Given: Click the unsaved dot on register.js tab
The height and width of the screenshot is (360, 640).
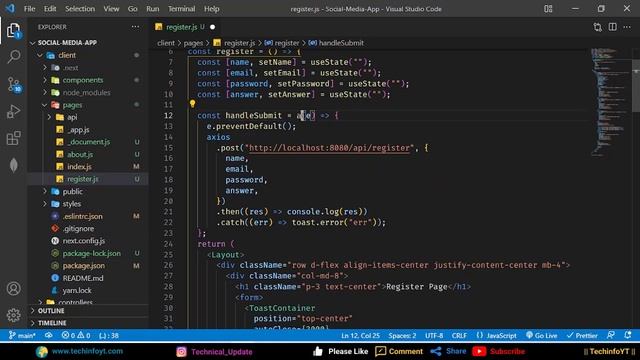Looking at the screenshot, I should (x=212, y=27).
